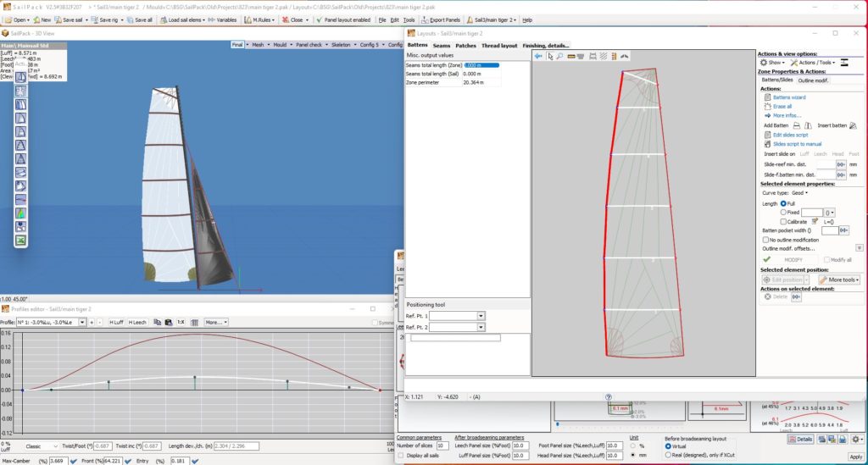Switch to the Seams tab

[441, 45]
